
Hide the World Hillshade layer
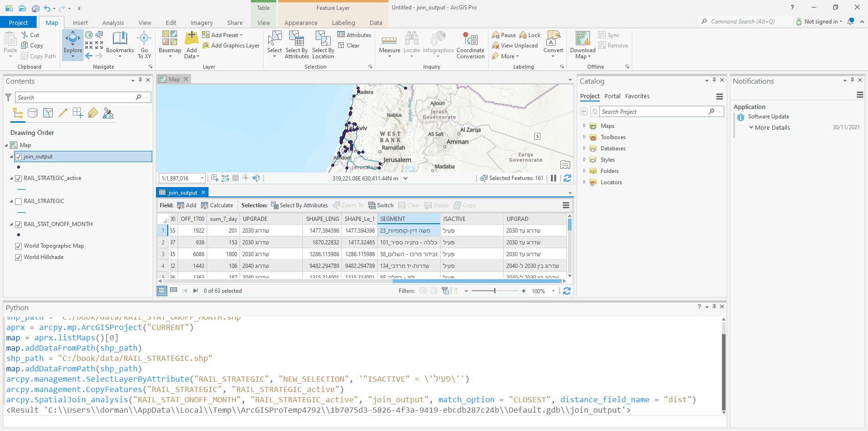tap(18, 257)
